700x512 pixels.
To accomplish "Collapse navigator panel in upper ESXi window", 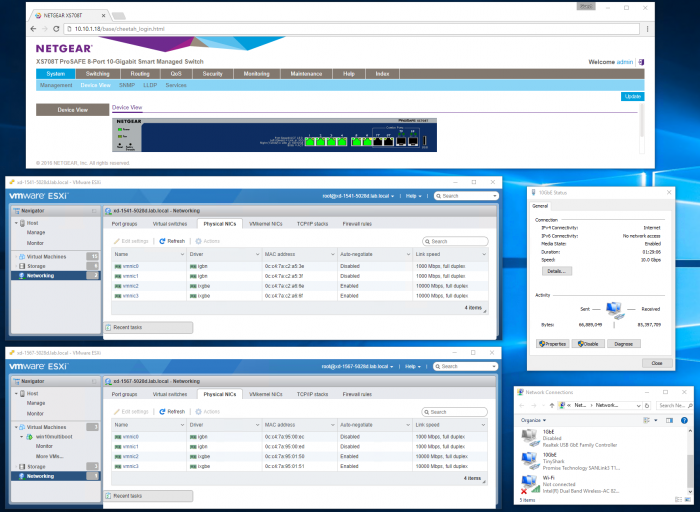I will pyautogui.click(x=94, y=211).
